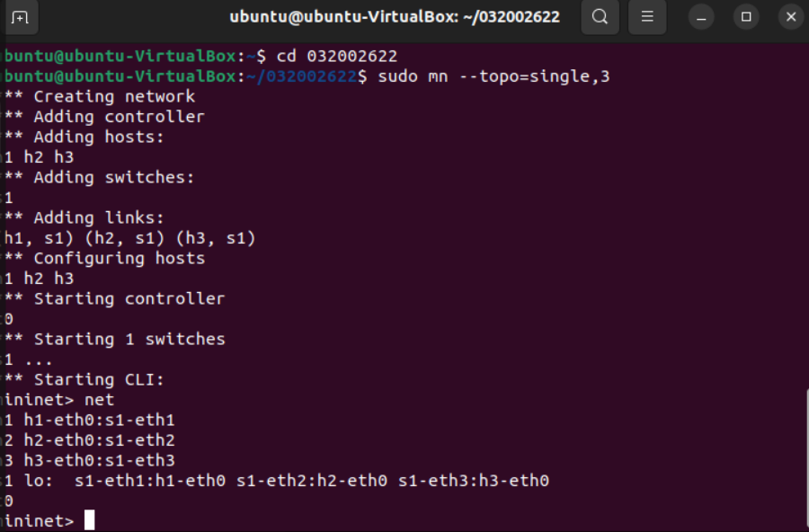
Task: Click the 'net' command after mininet prompt
Action: 99,399
